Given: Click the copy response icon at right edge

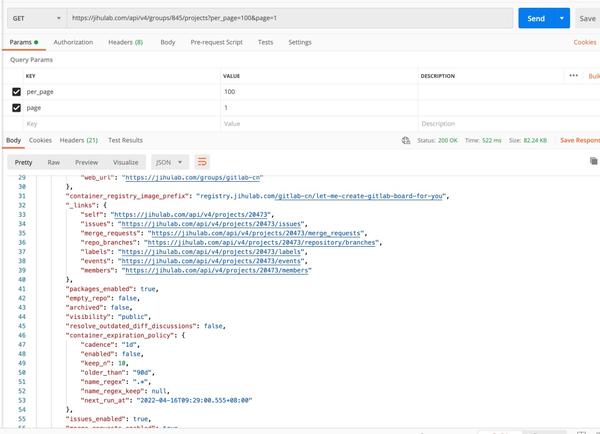Looking at the screenshot, I should [594, 162].
